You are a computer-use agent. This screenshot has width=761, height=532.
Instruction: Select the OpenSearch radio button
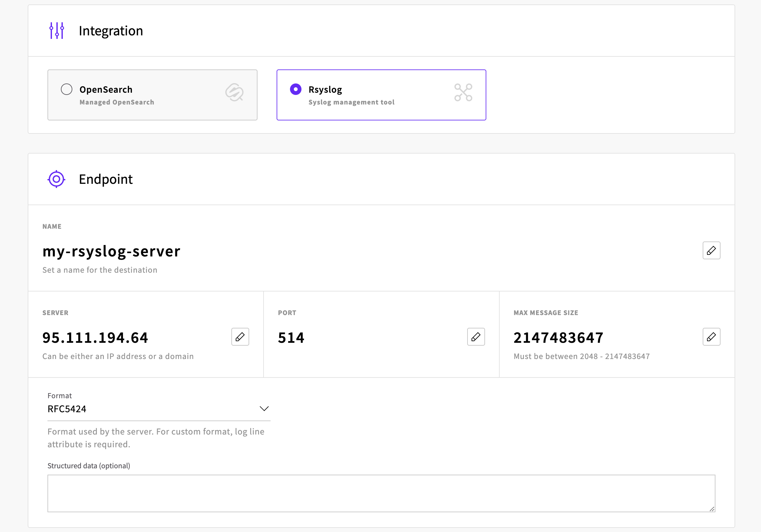[x=67, y=89]
